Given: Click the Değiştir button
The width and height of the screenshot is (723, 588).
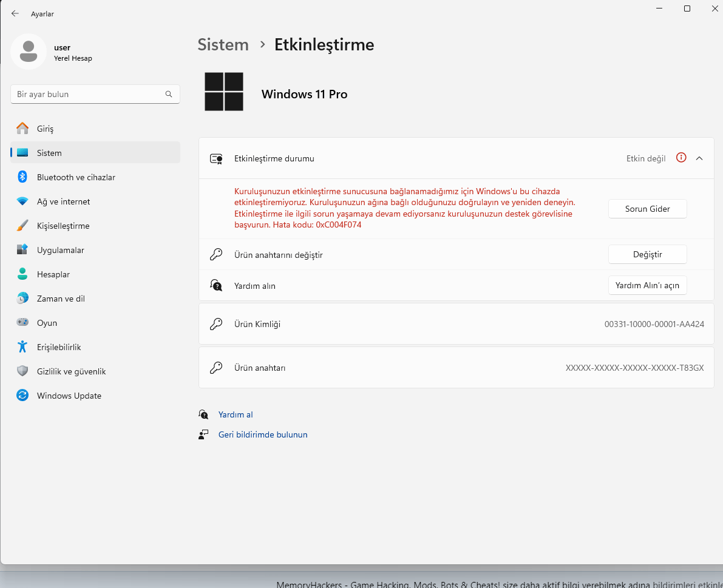Looking at the screenshot, I should (x=647, y=254).
